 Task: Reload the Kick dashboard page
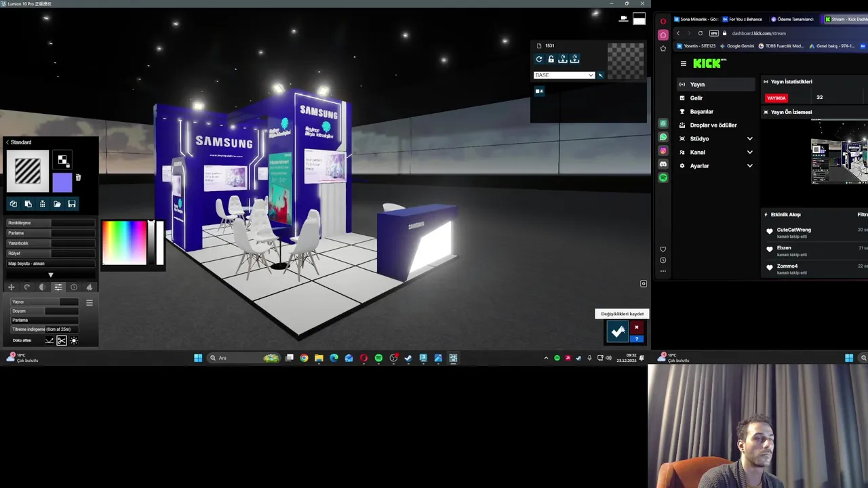coord(701,33)
